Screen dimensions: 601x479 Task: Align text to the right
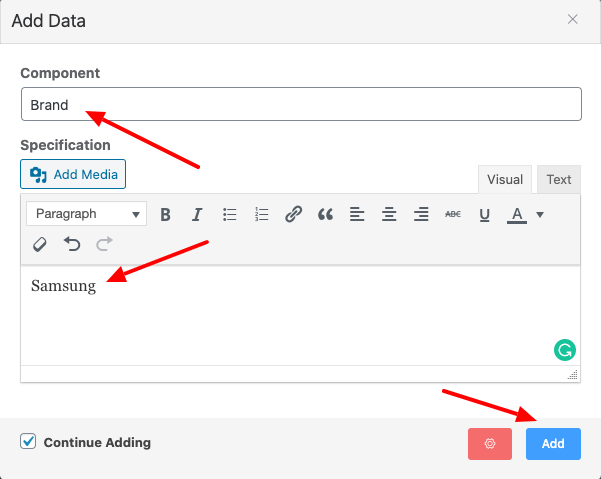point(421,214)
